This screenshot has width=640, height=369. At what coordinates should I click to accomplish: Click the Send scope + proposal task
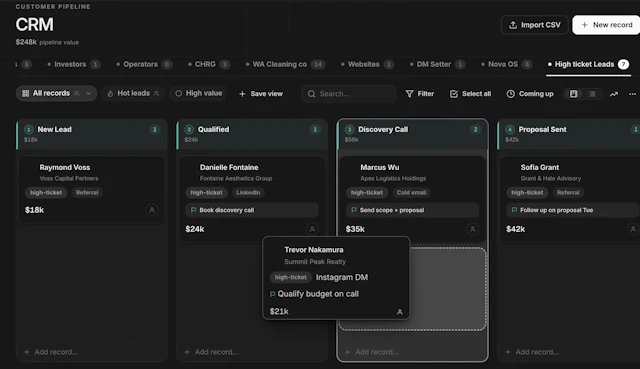412,210
